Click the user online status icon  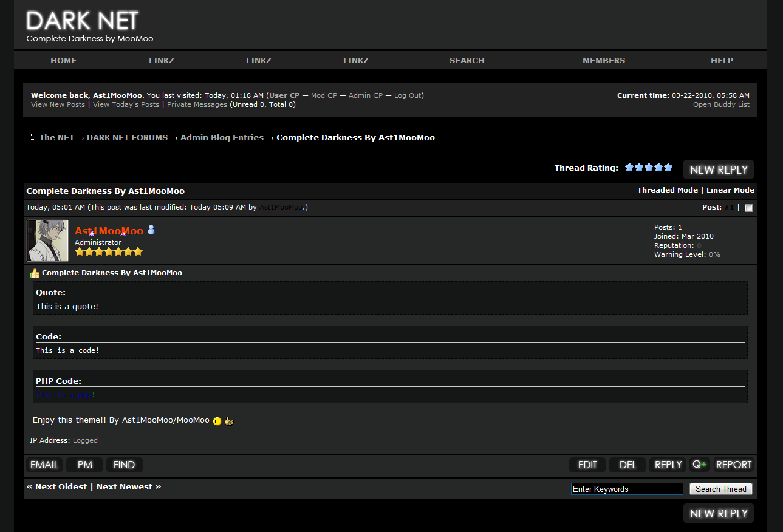pyautogui.click(x=151, y=230)
